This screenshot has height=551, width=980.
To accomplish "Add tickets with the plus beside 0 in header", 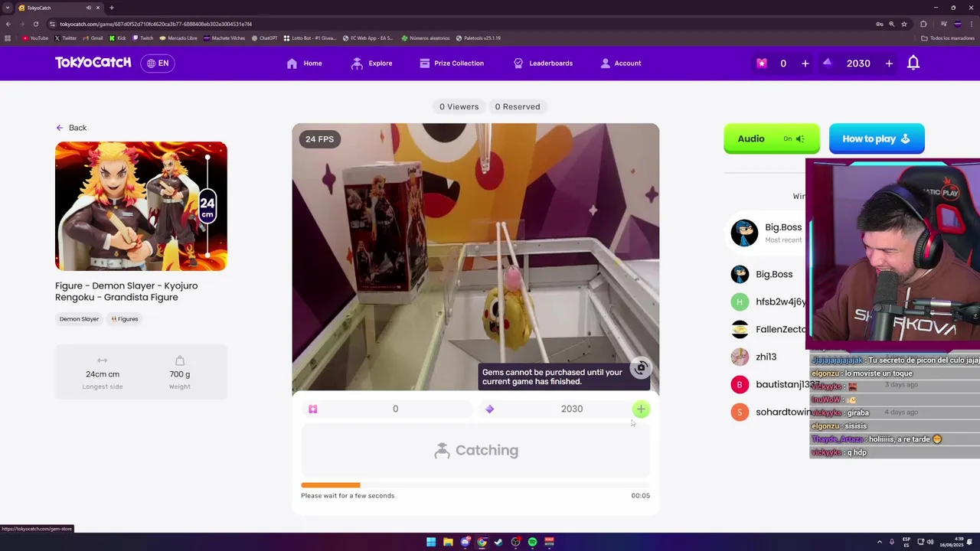I will pyautogui.click(x=805, y=64).
